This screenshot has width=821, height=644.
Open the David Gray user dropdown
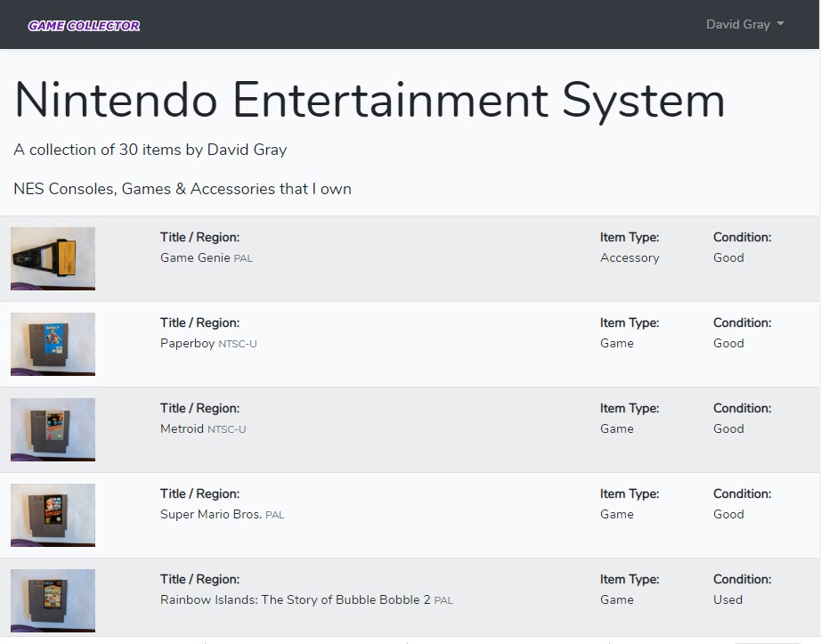745,24
